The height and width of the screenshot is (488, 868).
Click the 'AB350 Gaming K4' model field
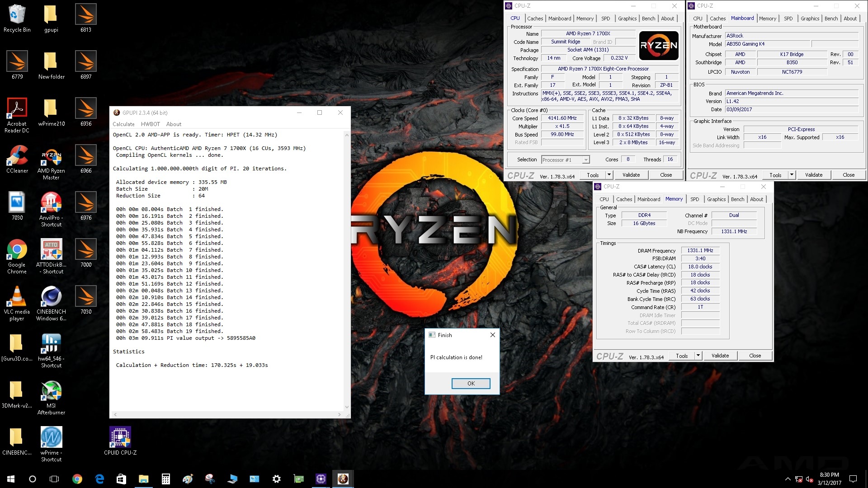[767, 44]
